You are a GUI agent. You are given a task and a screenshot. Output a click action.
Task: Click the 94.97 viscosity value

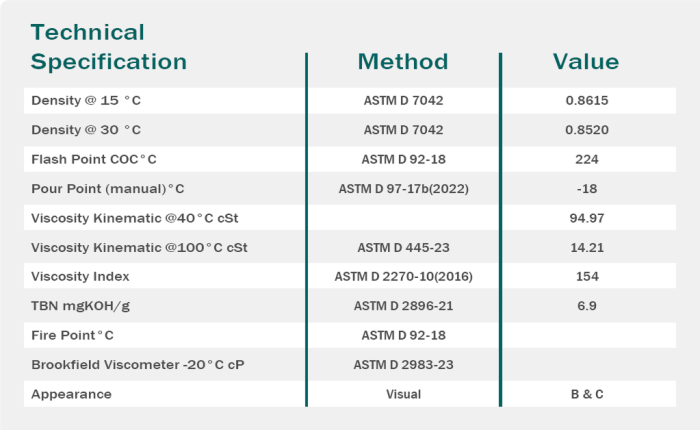(586, 218)
